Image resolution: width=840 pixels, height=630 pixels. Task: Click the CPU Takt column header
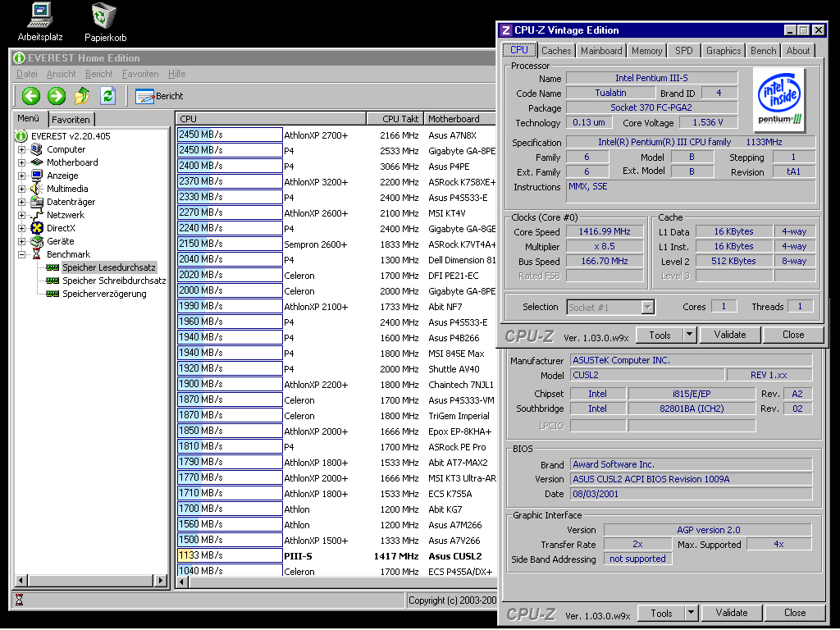click(394, 119)
